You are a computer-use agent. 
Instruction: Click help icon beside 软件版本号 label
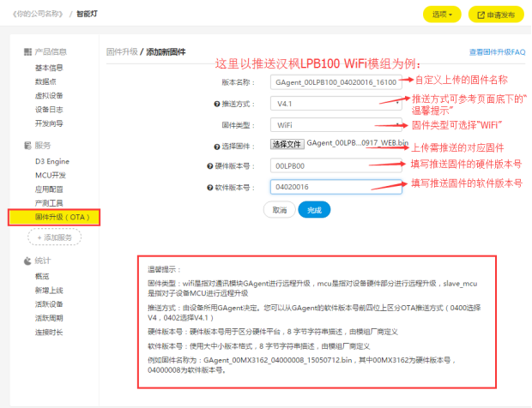tap(210, 187)
